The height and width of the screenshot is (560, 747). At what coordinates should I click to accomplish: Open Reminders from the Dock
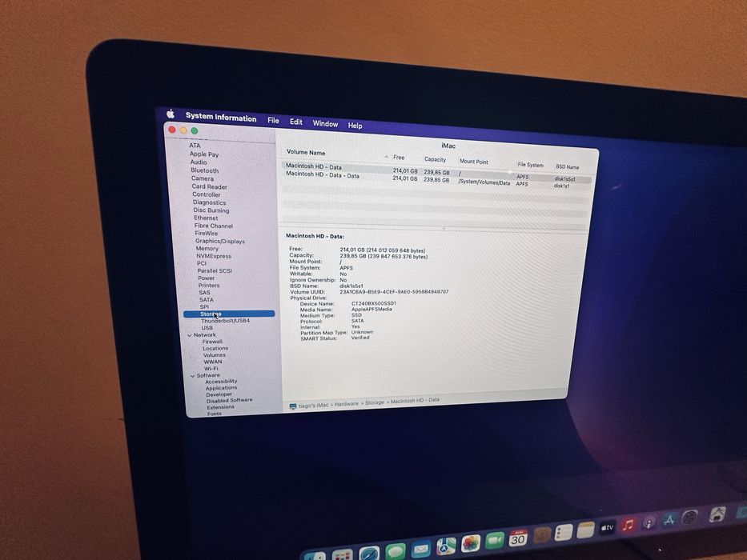point(564,532)
